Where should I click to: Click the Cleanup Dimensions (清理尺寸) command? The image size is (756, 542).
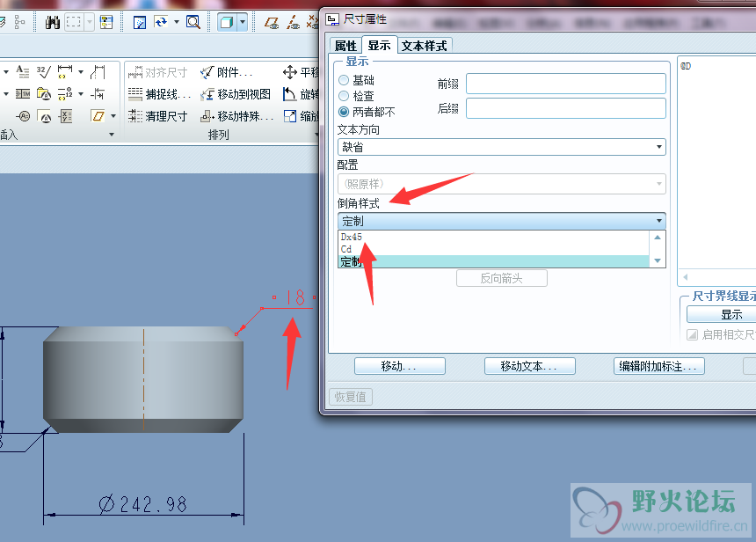point(157,116)
